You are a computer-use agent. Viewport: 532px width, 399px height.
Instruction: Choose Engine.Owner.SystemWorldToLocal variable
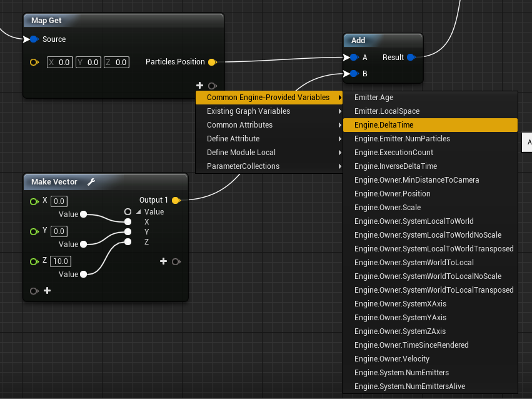click(x=431, y=263)
